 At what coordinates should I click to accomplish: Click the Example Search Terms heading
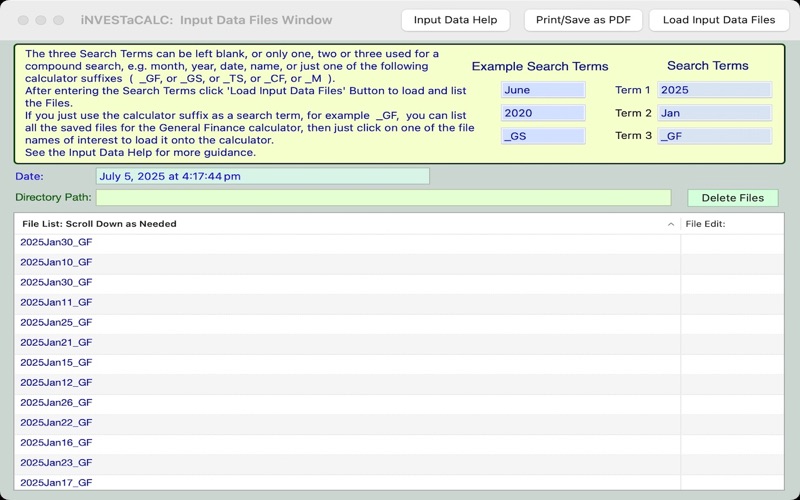coord(540,67)
